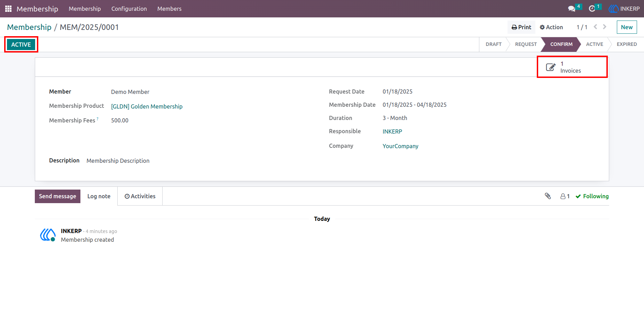Switch to Log note tab
The height and width of the screenshot is (336, 644).
[99, 196]
